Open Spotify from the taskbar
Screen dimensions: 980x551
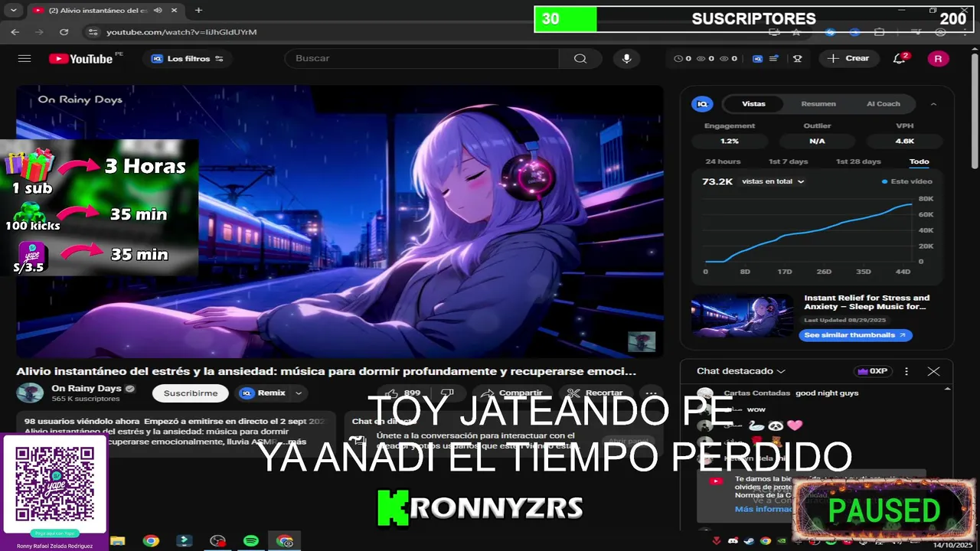click(x=250, y=541)
